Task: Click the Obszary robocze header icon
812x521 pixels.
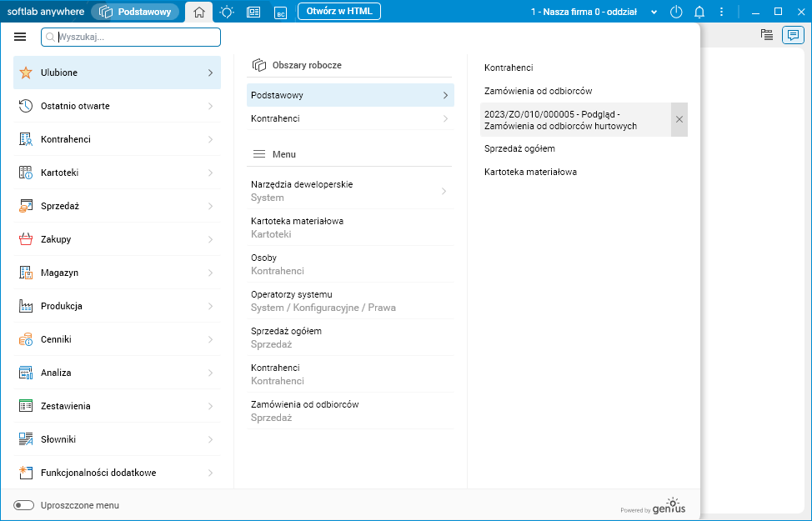Action: point(259,65)
